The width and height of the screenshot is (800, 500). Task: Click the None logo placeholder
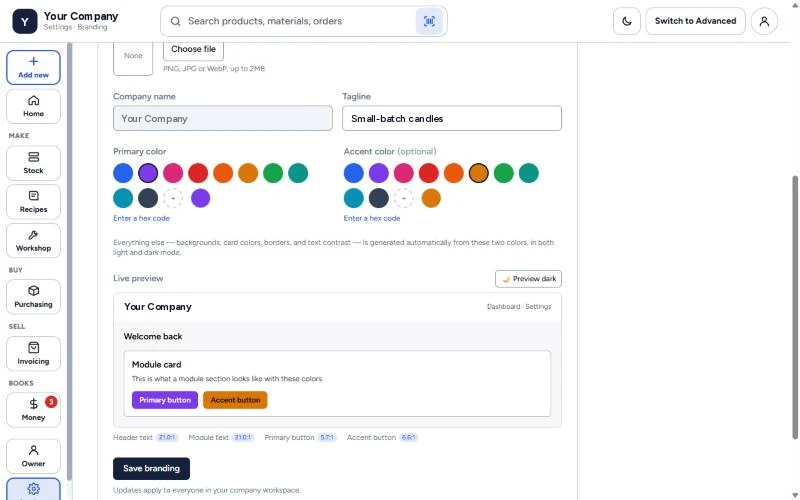point(133,56)
